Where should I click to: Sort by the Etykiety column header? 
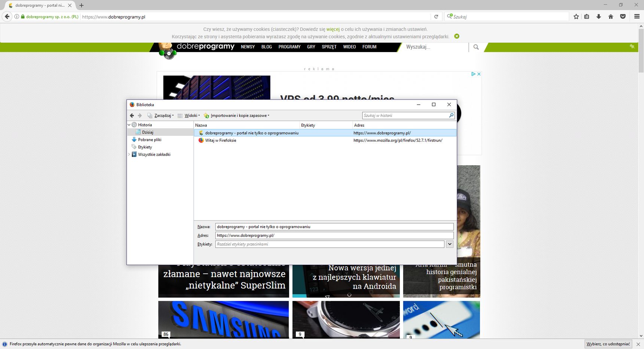[x=326, y=125]
